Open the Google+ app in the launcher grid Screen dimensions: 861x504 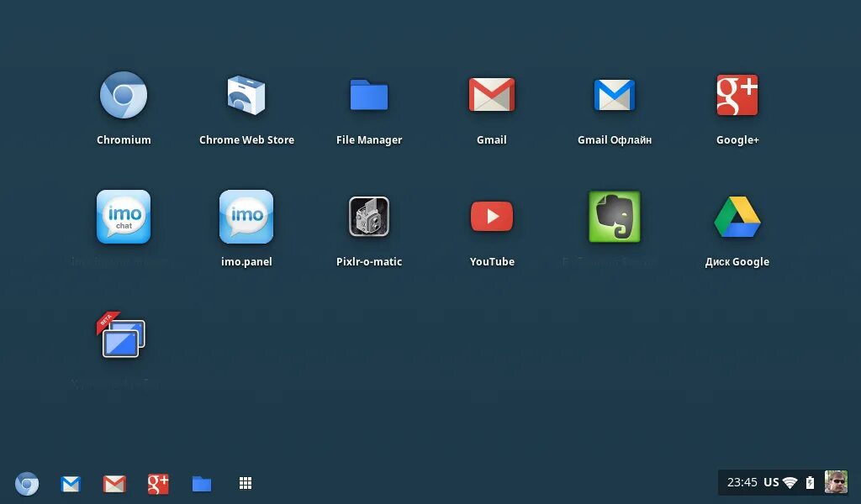coord(737,95)
